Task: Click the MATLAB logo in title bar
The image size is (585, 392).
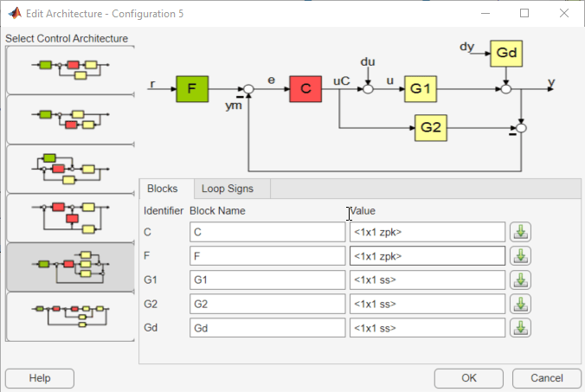Action: coord(15,14)
